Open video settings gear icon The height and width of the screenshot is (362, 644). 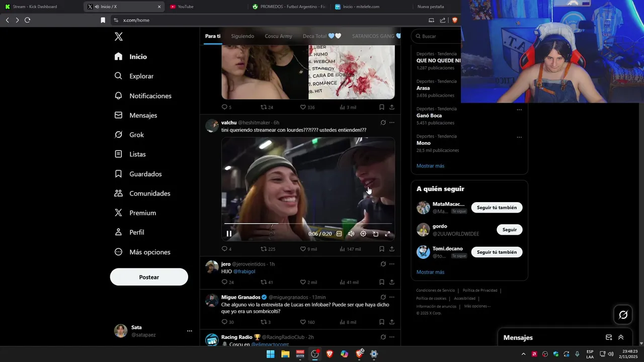[363, 234]
